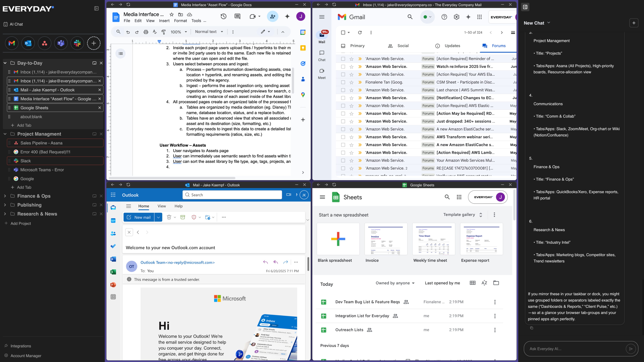Switch to the Social tab in Gmail

tap(398, 46)
